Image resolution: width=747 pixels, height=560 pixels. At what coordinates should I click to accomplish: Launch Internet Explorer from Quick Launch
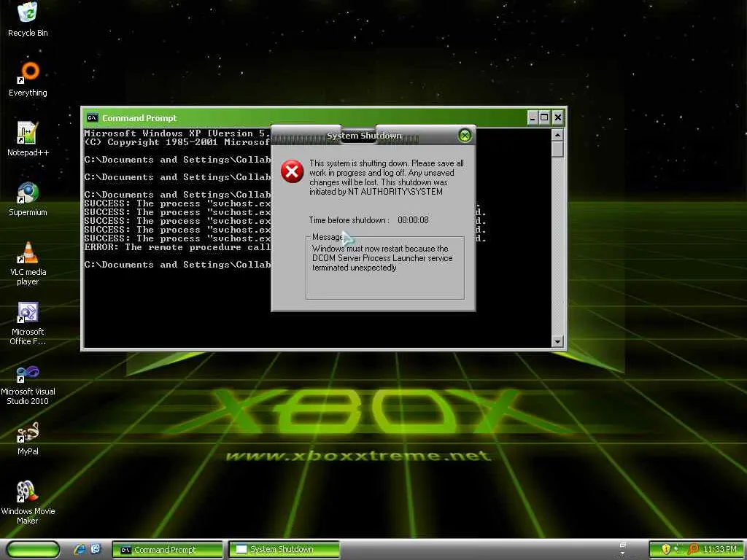(79, 550)
